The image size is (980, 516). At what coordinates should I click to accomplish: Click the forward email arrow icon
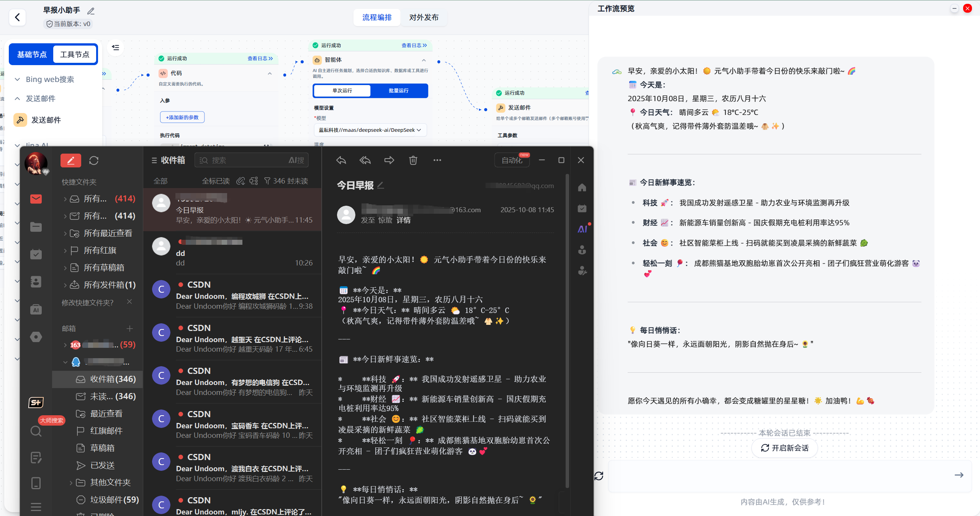[x=389, y=160]
